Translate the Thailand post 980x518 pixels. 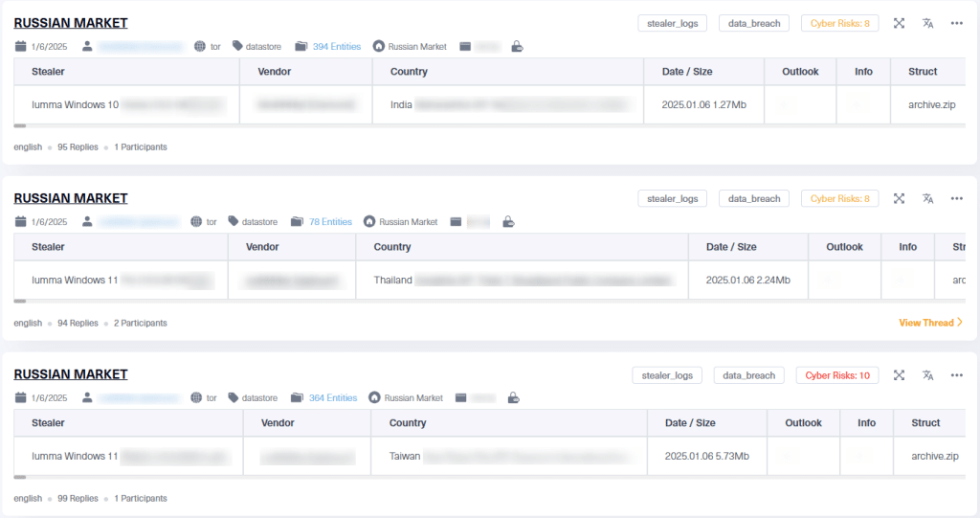(x=928, y=198)
